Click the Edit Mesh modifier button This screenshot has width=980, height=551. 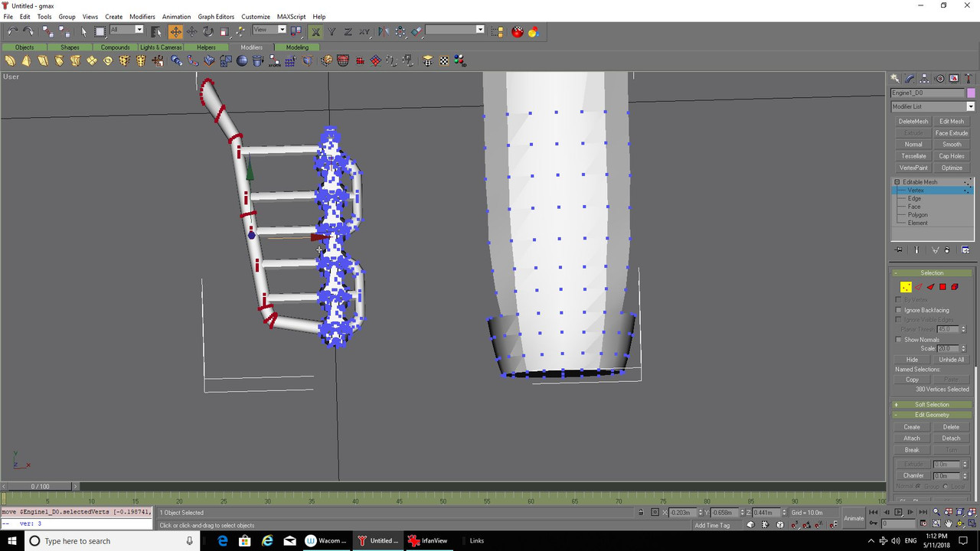tap(952, 121)
